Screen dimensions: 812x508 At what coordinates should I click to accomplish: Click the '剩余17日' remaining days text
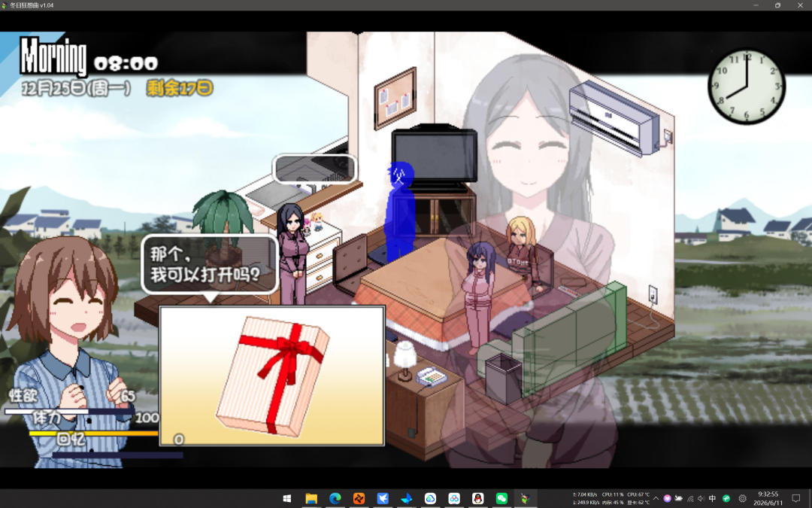(x=179, y=88)
